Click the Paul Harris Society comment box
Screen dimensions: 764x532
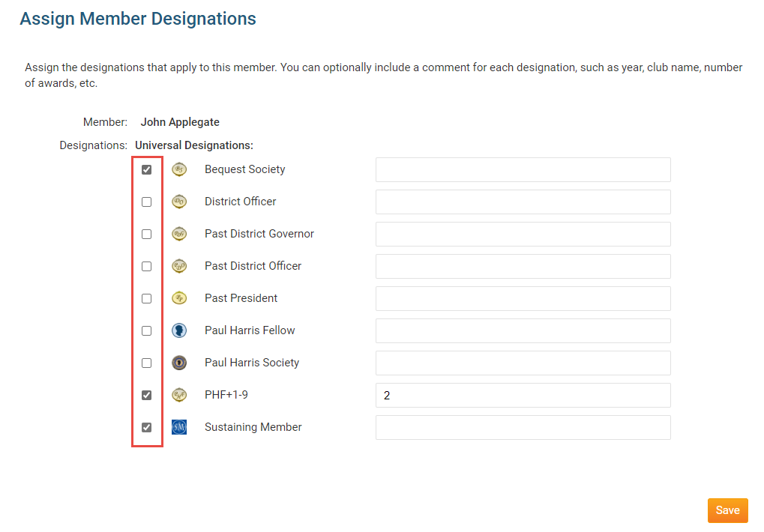(523, 363)
